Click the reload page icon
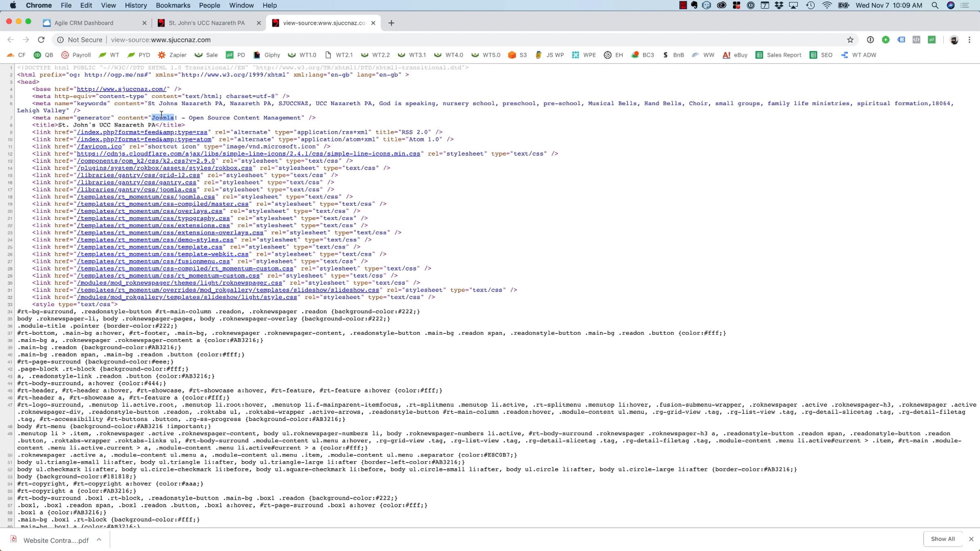 (x=41, y=40)
